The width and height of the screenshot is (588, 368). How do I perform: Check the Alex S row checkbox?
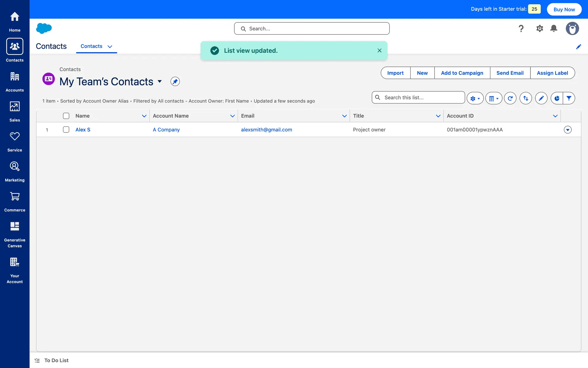[66, 130]
